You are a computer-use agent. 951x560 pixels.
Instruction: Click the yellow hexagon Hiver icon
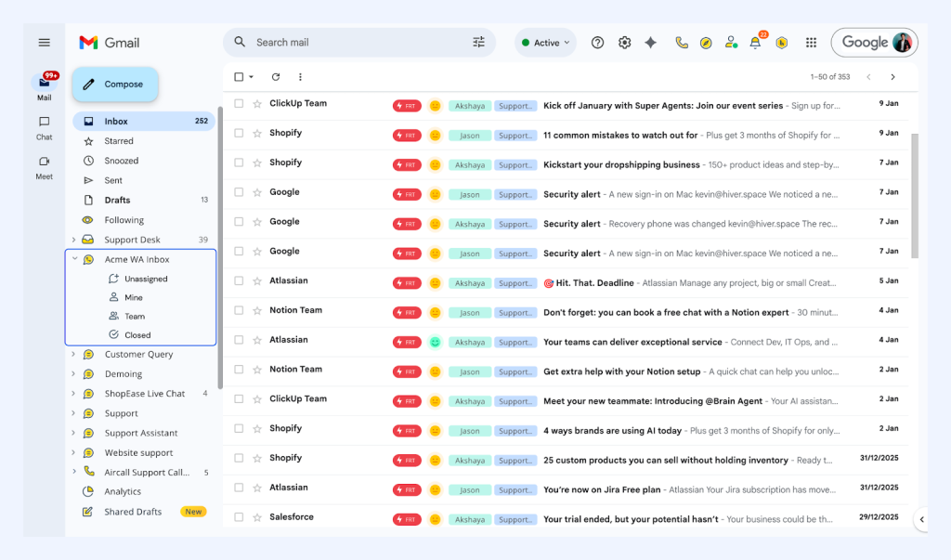tap(782, 43)
